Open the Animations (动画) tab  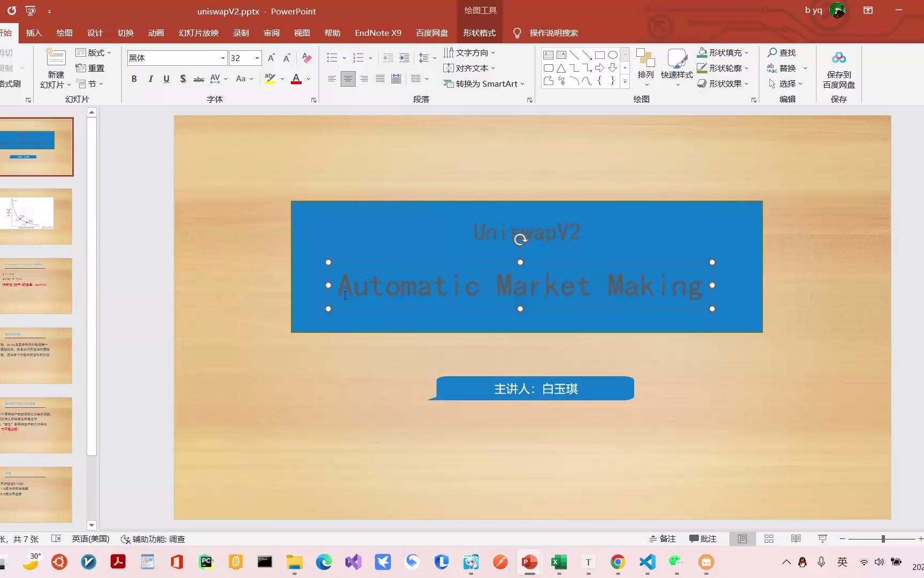coord(156,33)
